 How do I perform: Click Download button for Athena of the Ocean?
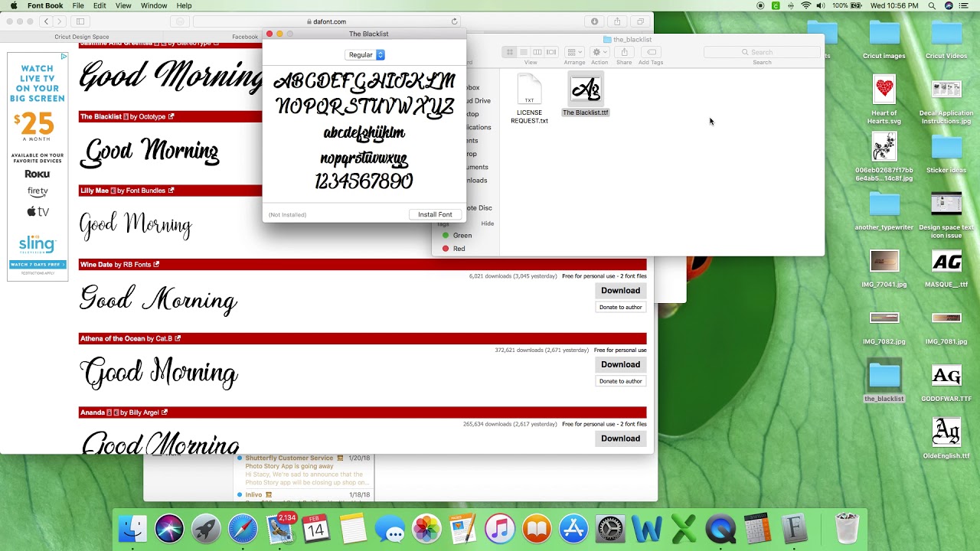tap(620, 364)
